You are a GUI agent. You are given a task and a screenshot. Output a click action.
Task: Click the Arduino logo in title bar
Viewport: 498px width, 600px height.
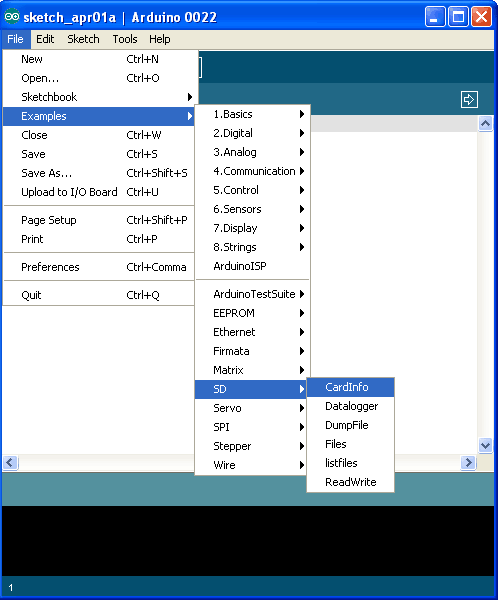tap(11, 17)
